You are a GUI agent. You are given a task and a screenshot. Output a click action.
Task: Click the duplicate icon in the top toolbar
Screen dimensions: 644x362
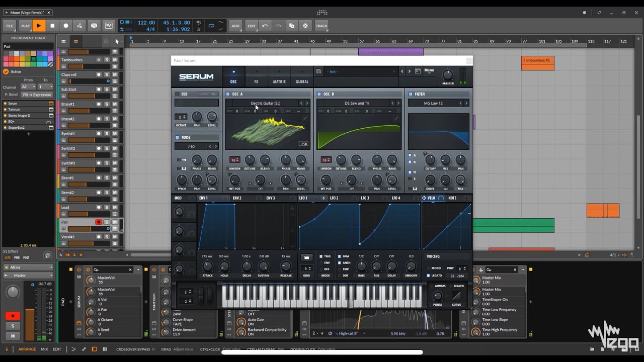[292, 26]
